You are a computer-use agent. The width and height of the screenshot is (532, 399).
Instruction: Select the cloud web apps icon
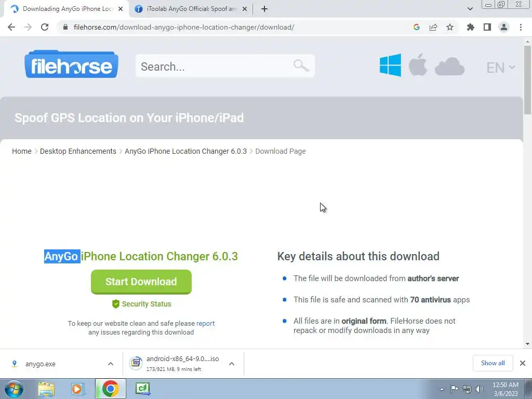pyautogui.click(x=449, y=66)
